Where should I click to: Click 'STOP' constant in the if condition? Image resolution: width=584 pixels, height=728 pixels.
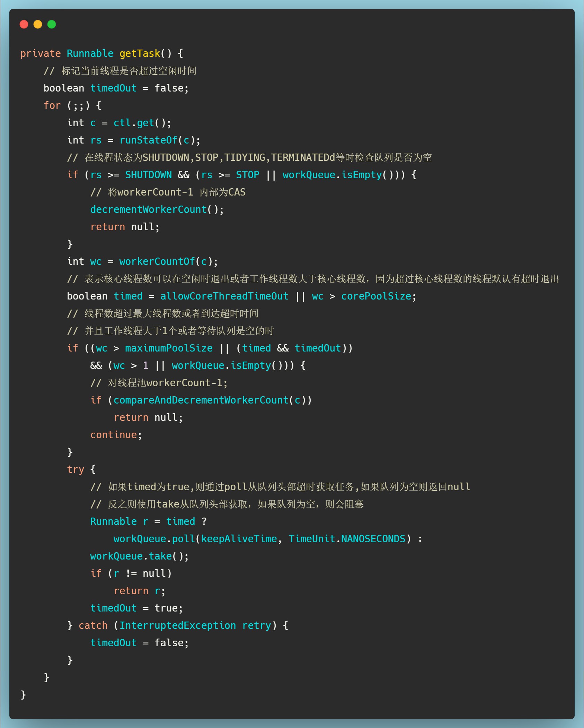pos(247,175)
